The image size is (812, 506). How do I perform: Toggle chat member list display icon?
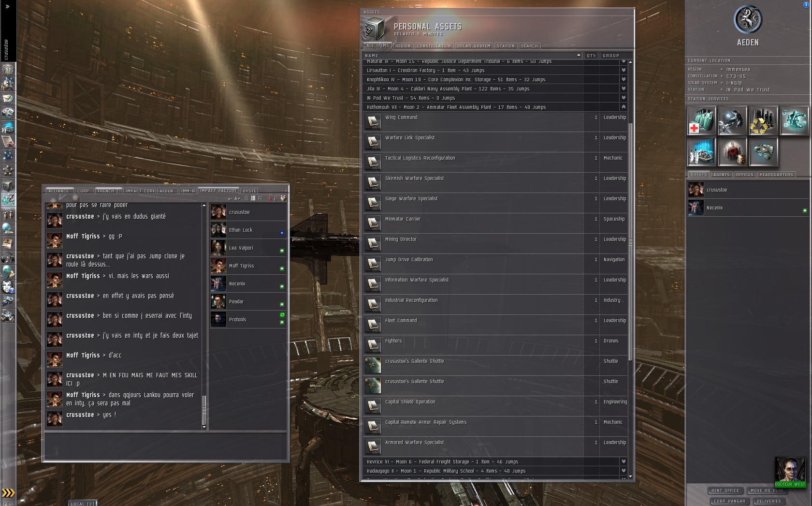283,198
